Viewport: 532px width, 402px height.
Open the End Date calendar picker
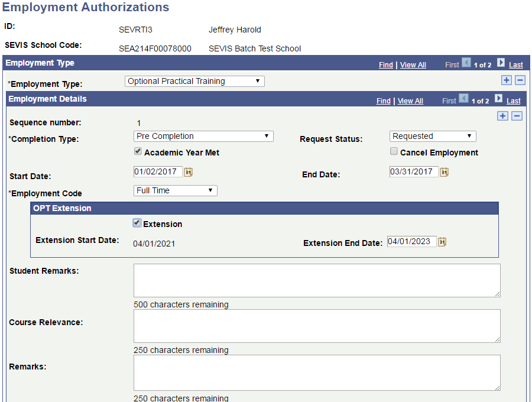tap(445, 171)
